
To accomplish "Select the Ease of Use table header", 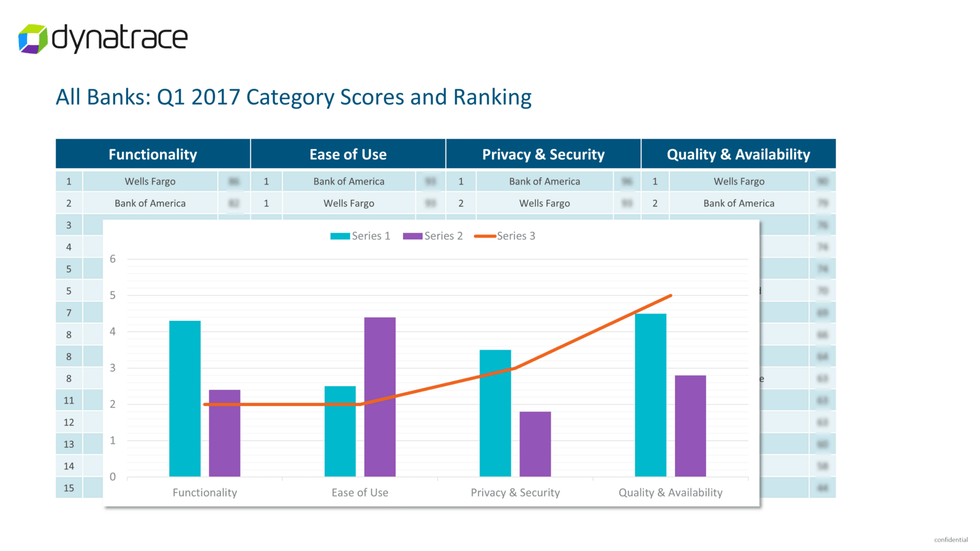I will pos(348,154).
